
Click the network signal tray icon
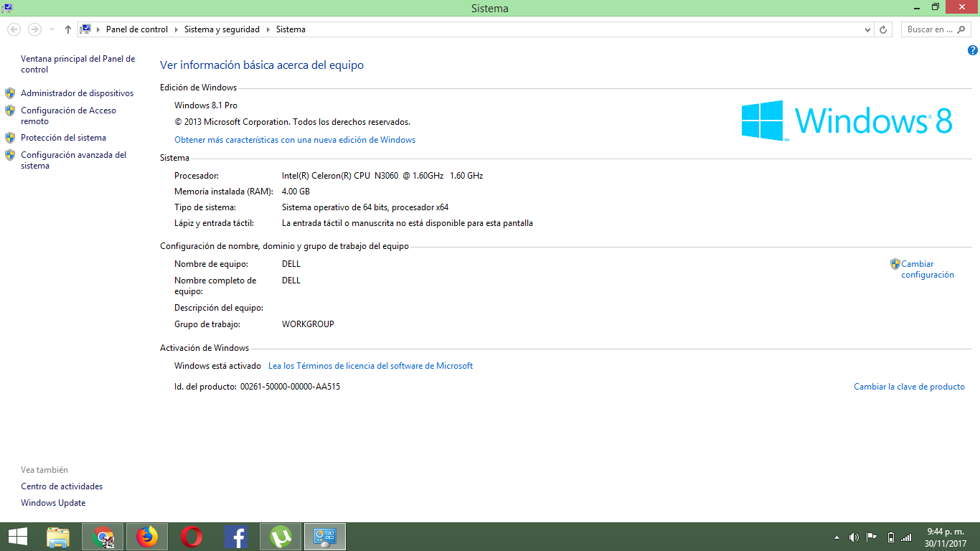[907, 537]
